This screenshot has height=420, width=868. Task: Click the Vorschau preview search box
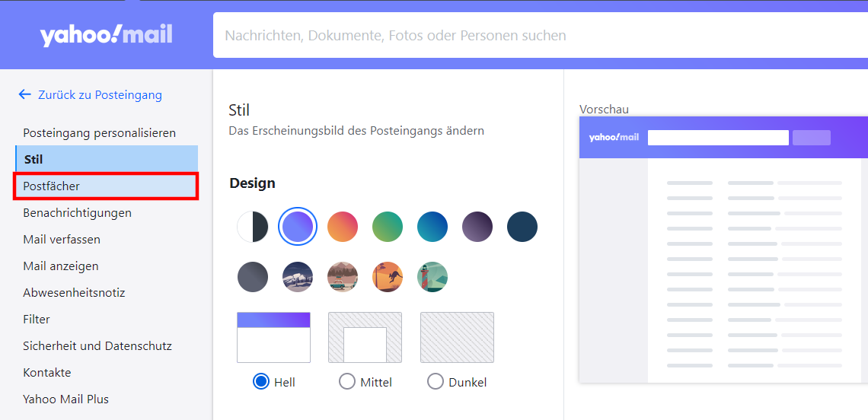(x=718, y=138)
